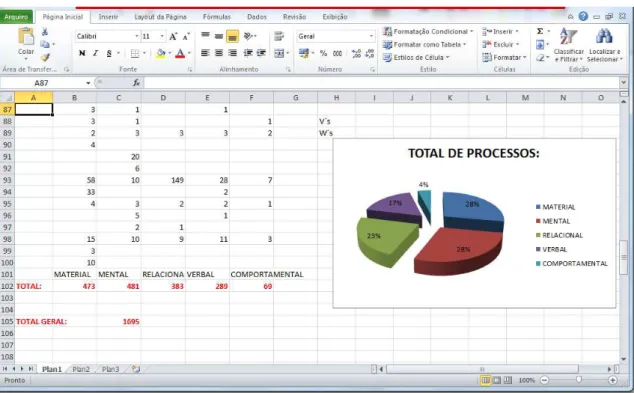Click the Clear eraser icon in Edição
Image resolution: width=634 pixels, height=393 pixels.
pos(540,58)
